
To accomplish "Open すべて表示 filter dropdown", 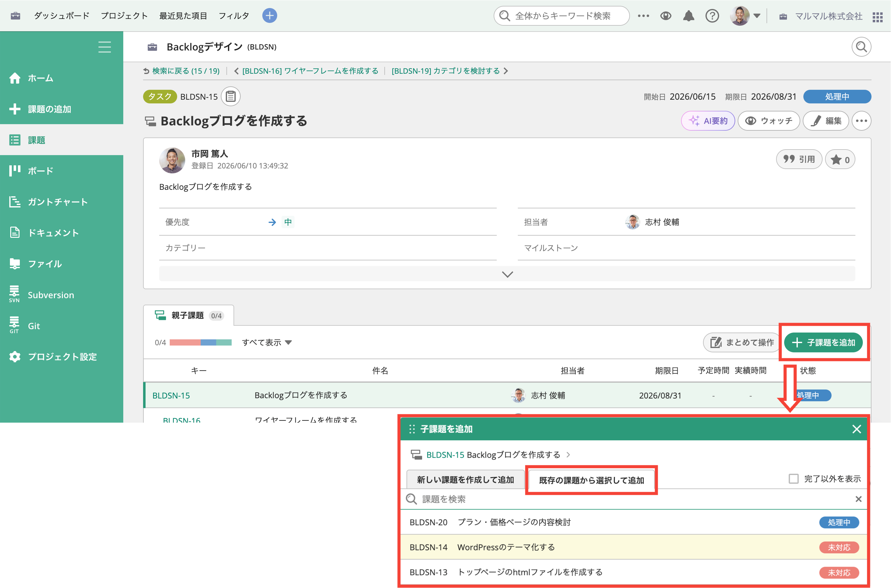I will click(x=267, y=342).
